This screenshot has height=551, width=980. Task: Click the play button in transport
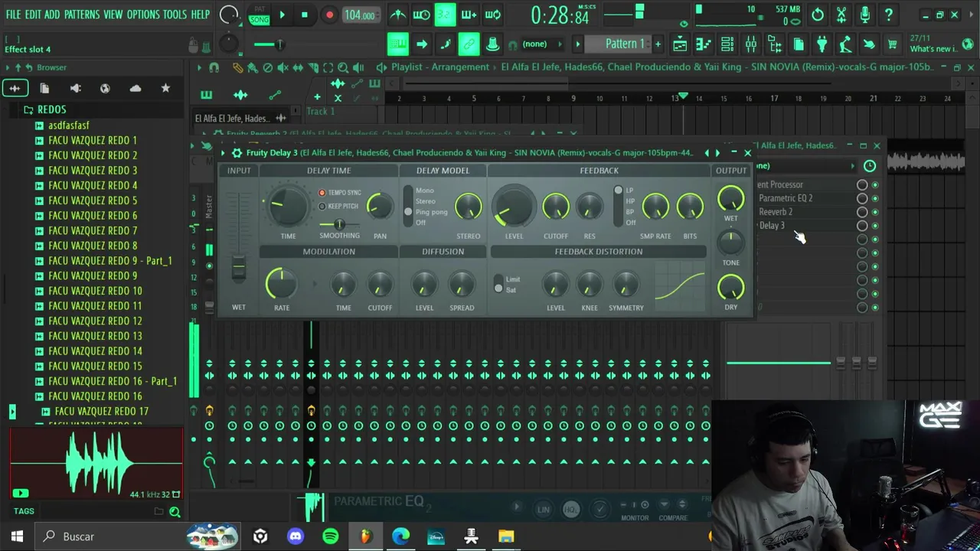(282, 15)
